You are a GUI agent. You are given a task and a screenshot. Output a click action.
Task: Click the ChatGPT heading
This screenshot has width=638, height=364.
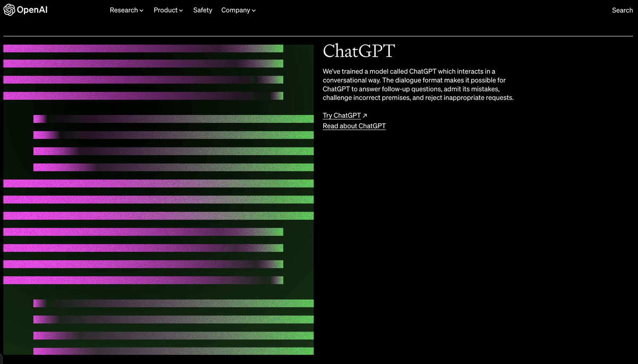click(x=359, y=51)
